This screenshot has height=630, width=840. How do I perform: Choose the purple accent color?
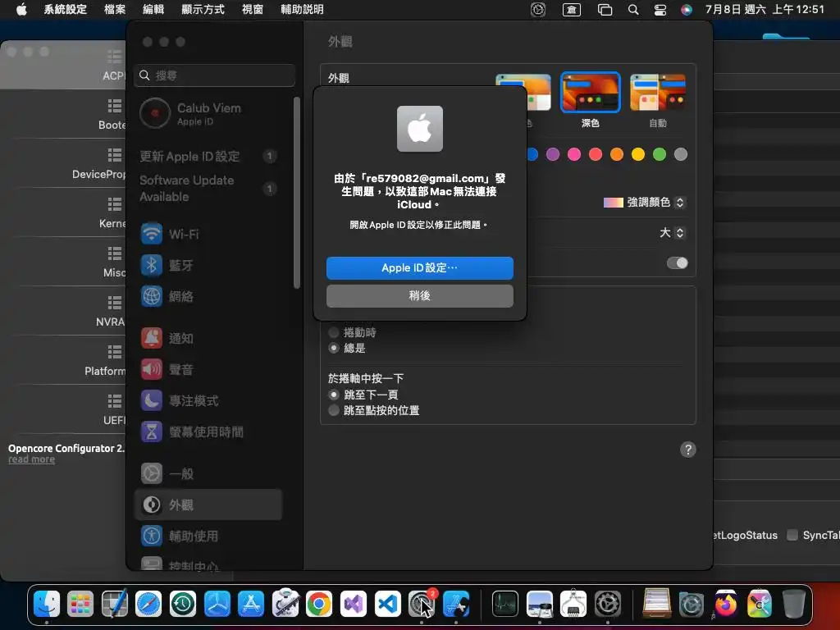tap(553, 154)
